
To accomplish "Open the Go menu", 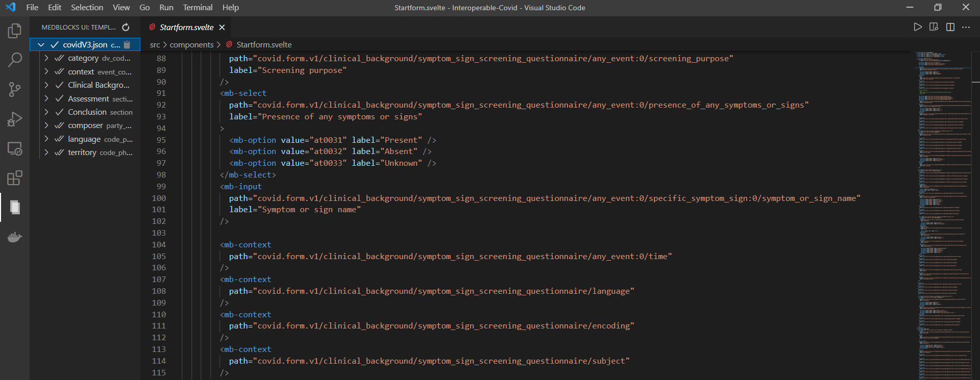I will [144, 7].
